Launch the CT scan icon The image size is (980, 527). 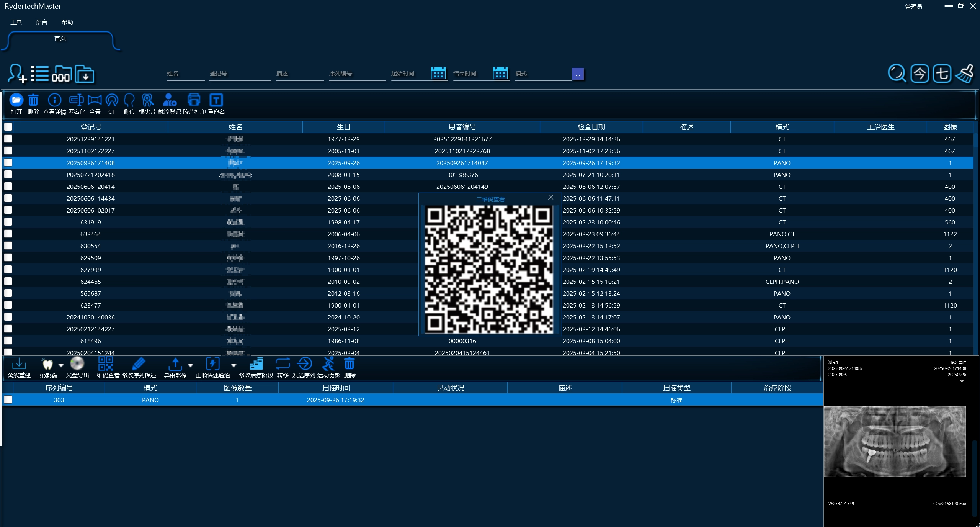(112, 100)
